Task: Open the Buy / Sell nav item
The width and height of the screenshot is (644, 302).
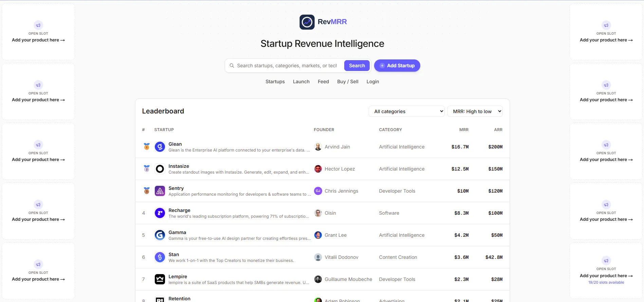Action: coord(348,82)
